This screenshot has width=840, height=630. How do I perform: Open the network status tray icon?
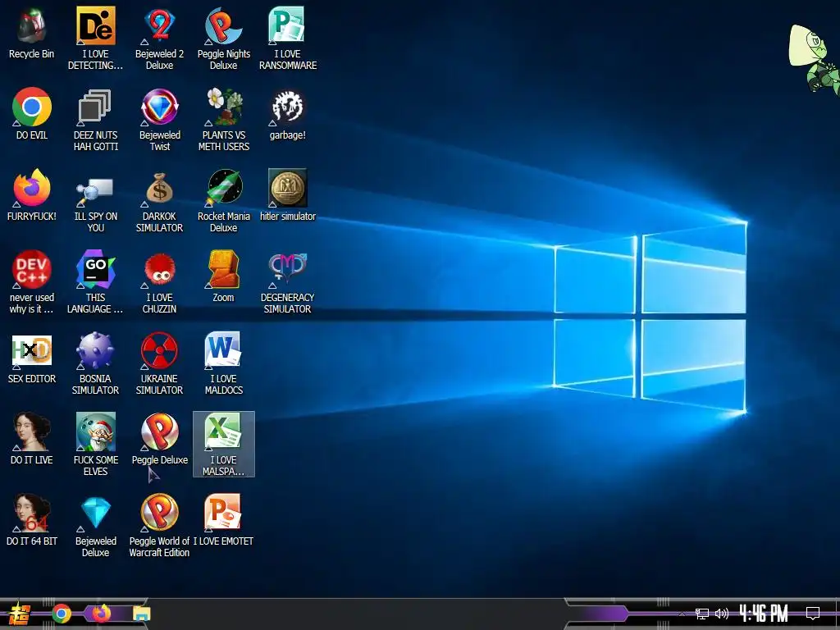(x=702, y=614)
